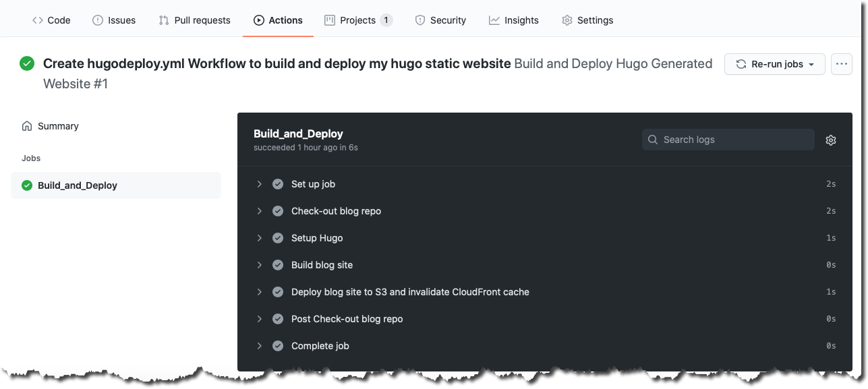Click the Post Check-out blog repo label
Viewport: 868px width, 389px height.
click(347, 319)
